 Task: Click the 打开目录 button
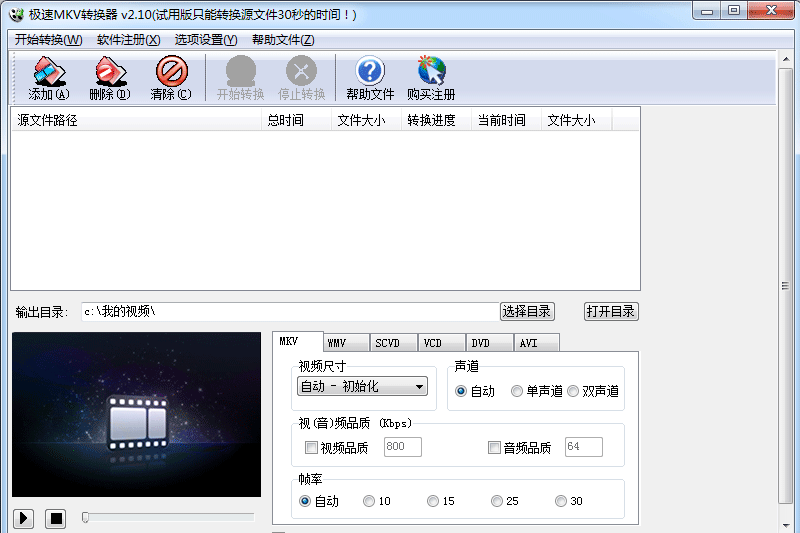[611, 311]
